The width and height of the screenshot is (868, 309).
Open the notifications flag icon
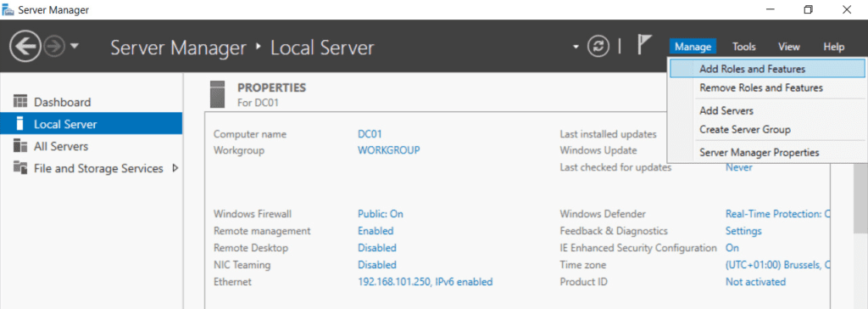tap(644, 44)
